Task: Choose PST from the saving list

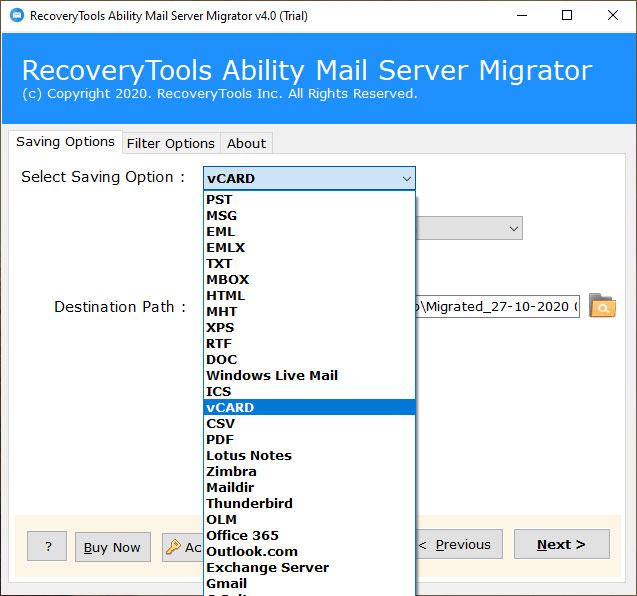Action: pos(309,199)
